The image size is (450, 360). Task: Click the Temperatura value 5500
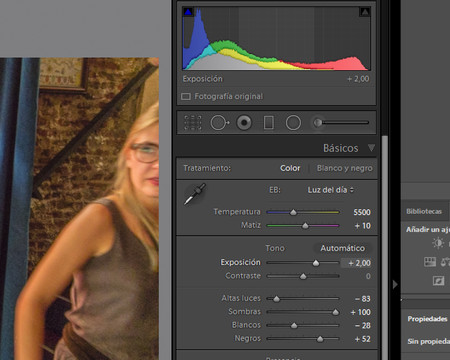pos(362,212)
